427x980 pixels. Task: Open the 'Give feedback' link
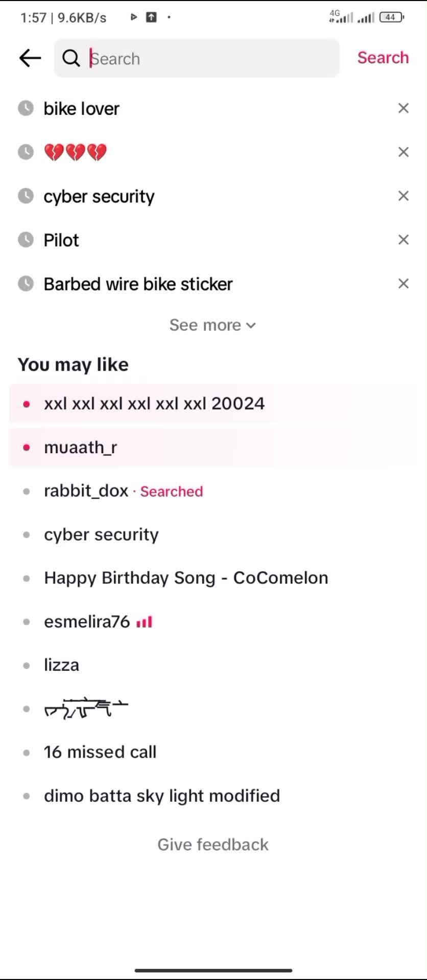tap(212, 845)
